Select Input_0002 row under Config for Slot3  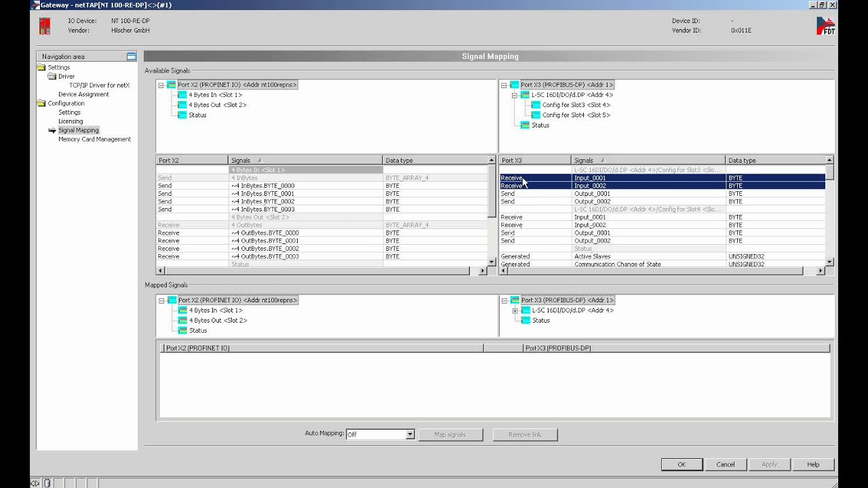(663, 186)
